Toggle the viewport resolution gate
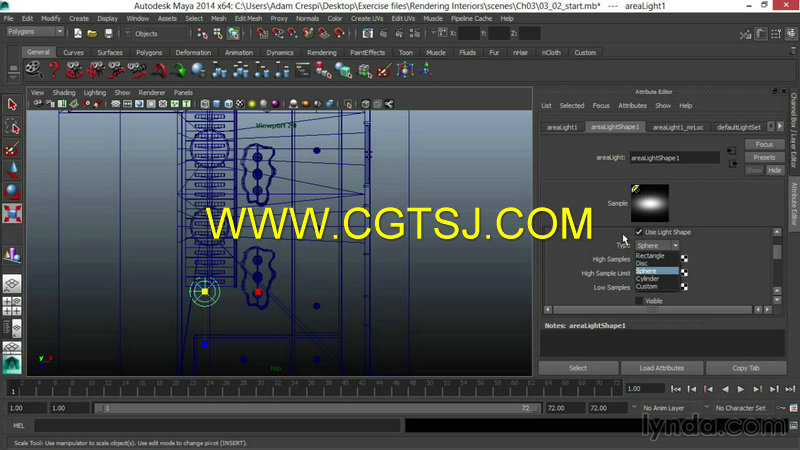Viewport: 800px width, 450px height. 139,104
